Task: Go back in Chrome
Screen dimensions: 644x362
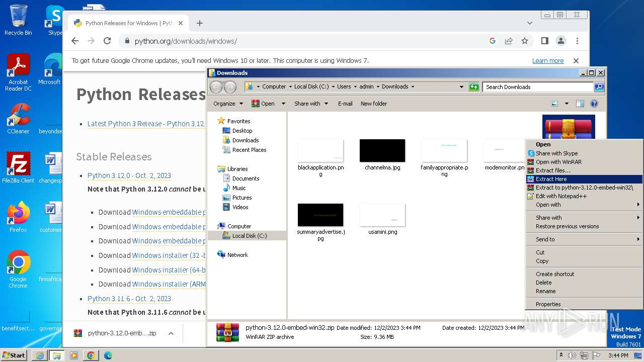Action: tap(75, 41)
